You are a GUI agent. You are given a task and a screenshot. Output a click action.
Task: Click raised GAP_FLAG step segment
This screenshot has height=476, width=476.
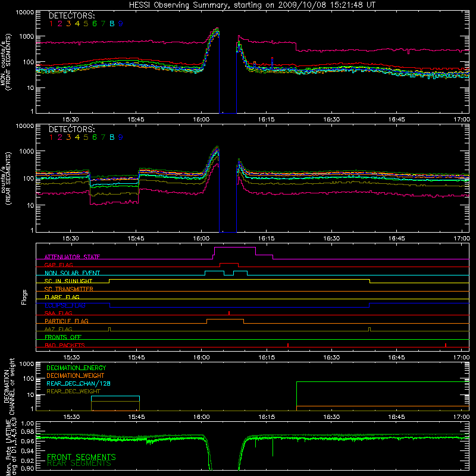click(229, 264)
